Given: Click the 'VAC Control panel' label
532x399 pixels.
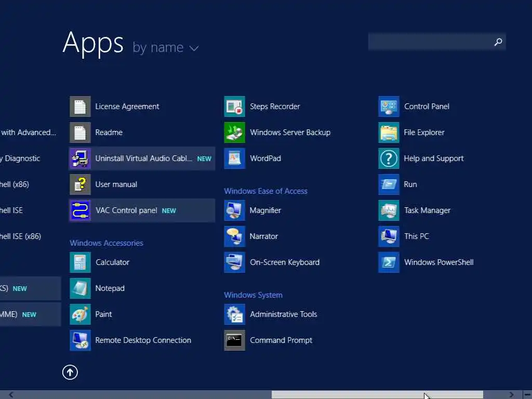Looking at the screenshot, I should pyautogui.click(x=126, y=210).
